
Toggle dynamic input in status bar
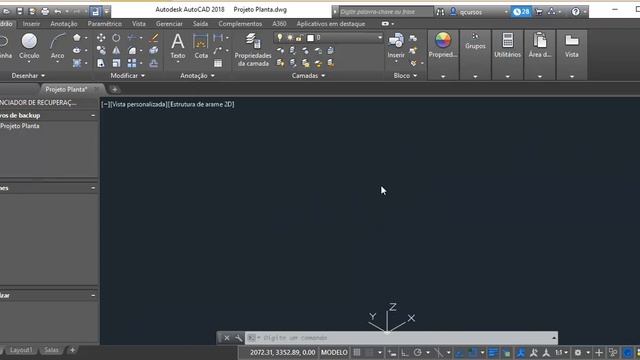391,352
